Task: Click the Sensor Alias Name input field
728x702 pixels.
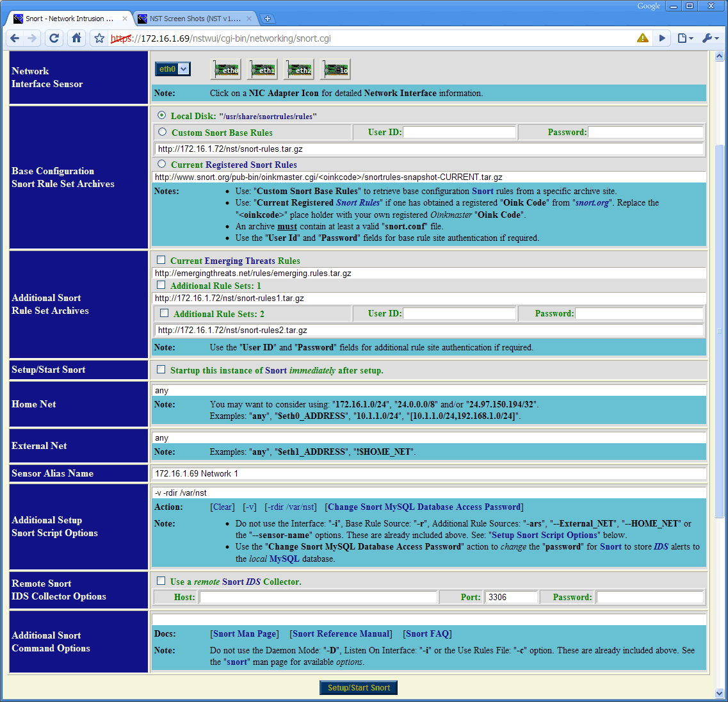Action: (429, 473)
